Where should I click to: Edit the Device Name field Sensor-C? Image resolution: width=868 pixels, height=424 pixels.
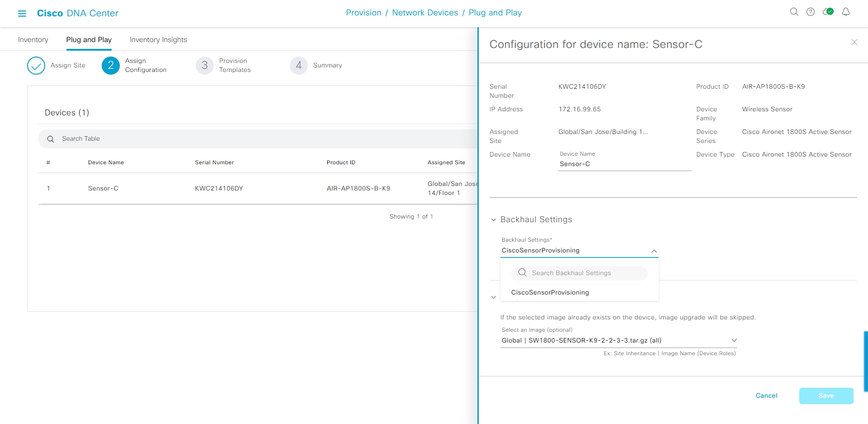pyautogui.click(x=625, y=164)
